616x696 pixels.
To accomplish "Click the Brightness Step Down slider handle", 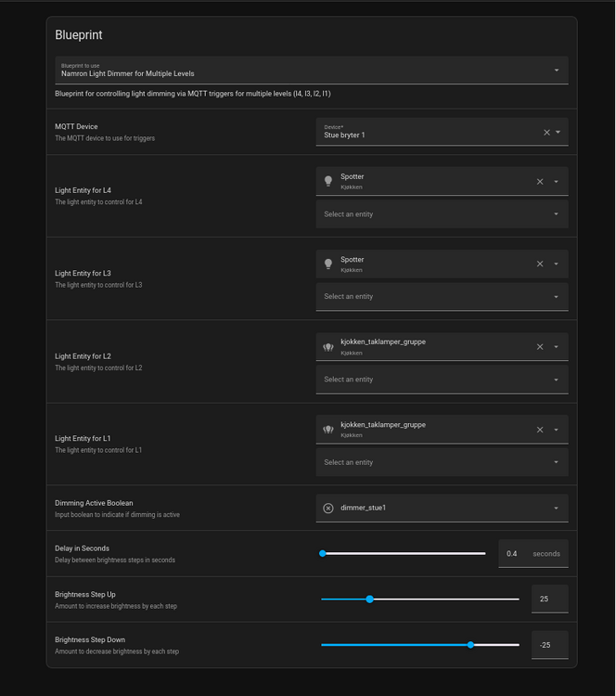I will (x=471, y=645).
